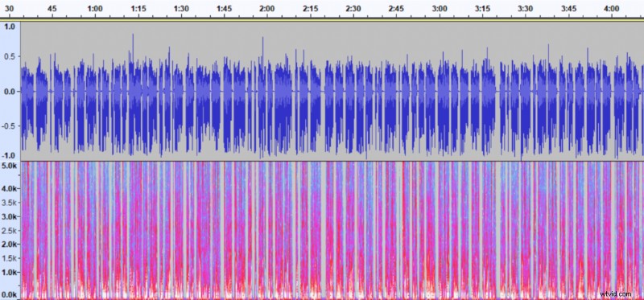
Task: Click the -1.0 amplitude scale label
Action: (x=8, y=155)
